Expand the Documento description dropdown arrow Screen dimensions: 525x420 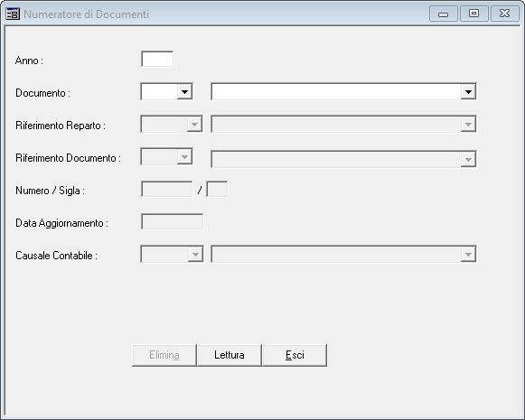tap(468, 92)
